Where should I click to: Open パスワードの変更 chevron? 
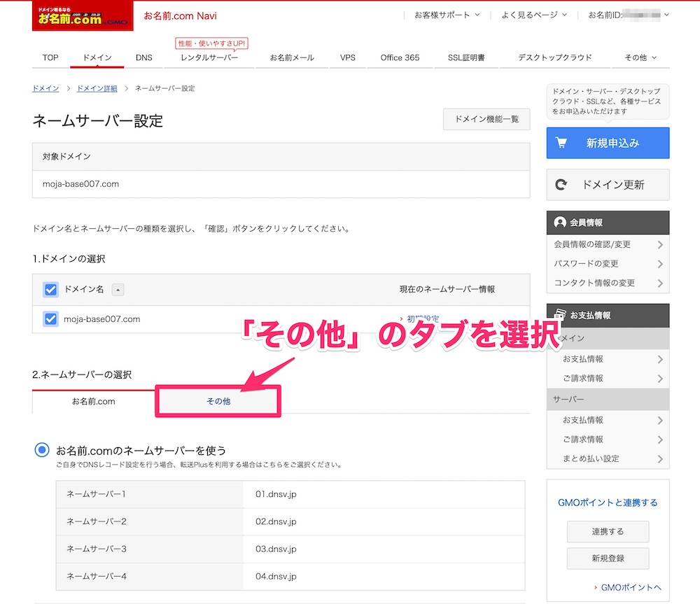(x=660, y=264)
